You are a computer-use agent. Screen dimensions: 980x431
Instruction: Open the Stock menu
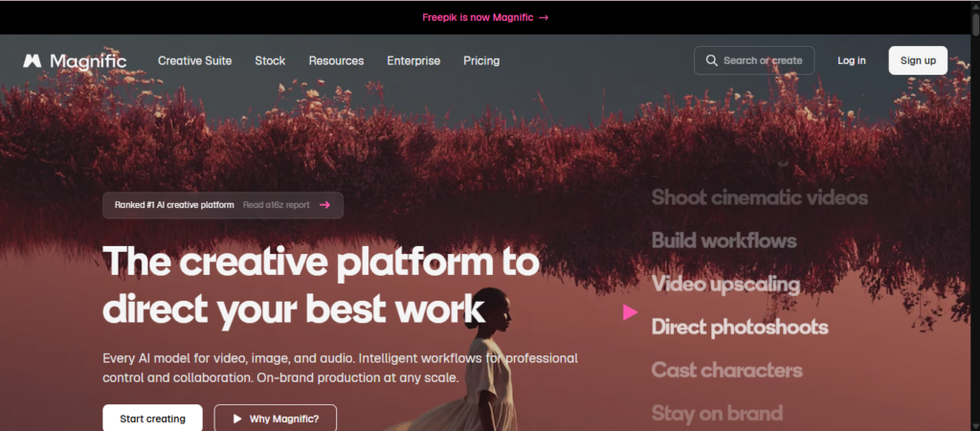[x=270, y=60]
